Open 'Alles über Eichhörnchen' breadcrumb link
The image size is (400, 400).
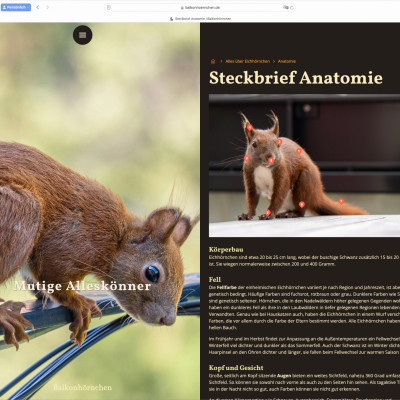click(247, 61)
